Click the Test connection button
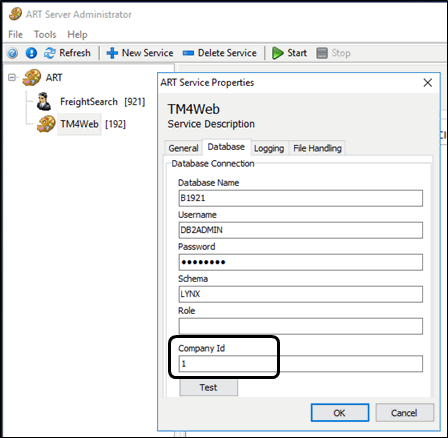The image size is (448, 438). 209,387
